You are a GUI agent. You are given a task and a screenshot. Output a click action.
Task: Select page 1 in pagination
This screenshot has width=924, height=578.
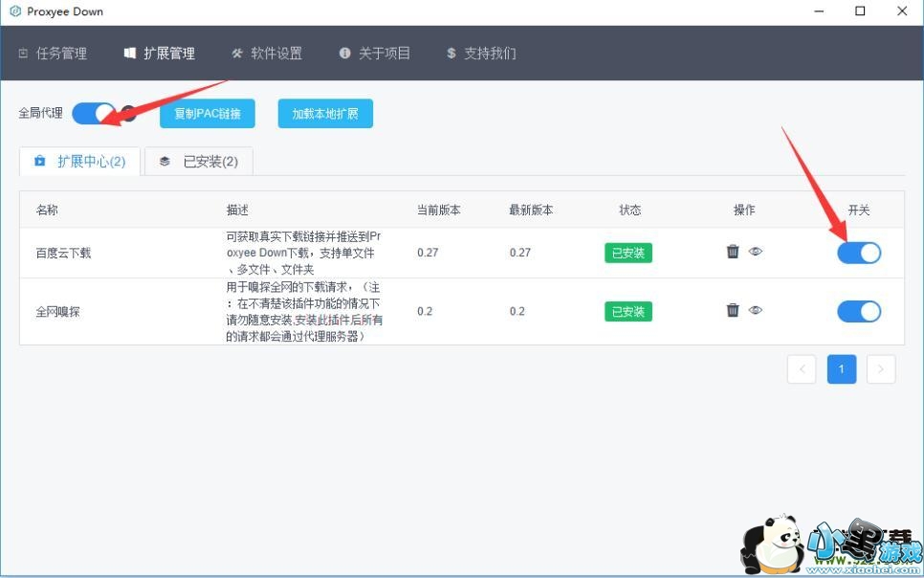pos(842,369)
